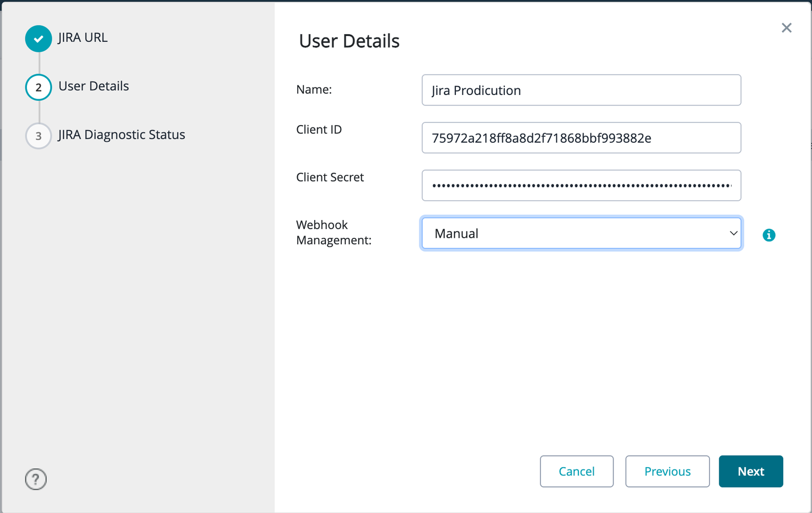Open help via the question mark icon
Screen dimensions: 812x513
click(36, 479)
